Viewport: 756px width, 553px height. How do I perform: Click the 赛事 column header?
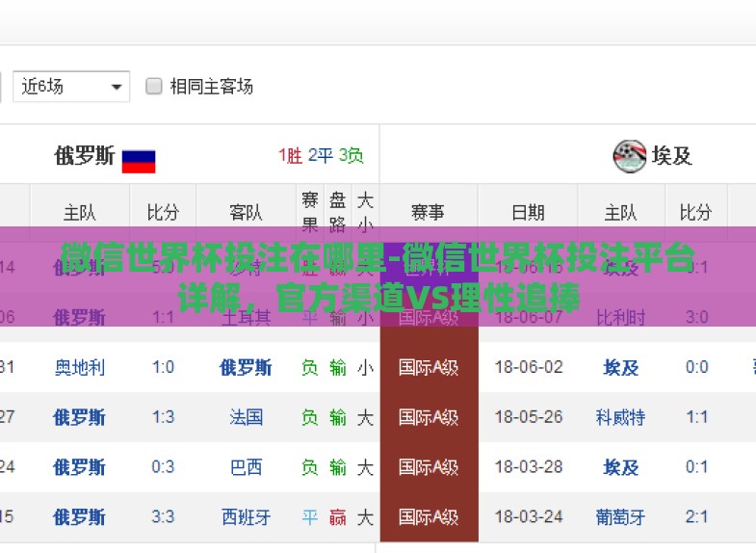(x=428, y=212)
